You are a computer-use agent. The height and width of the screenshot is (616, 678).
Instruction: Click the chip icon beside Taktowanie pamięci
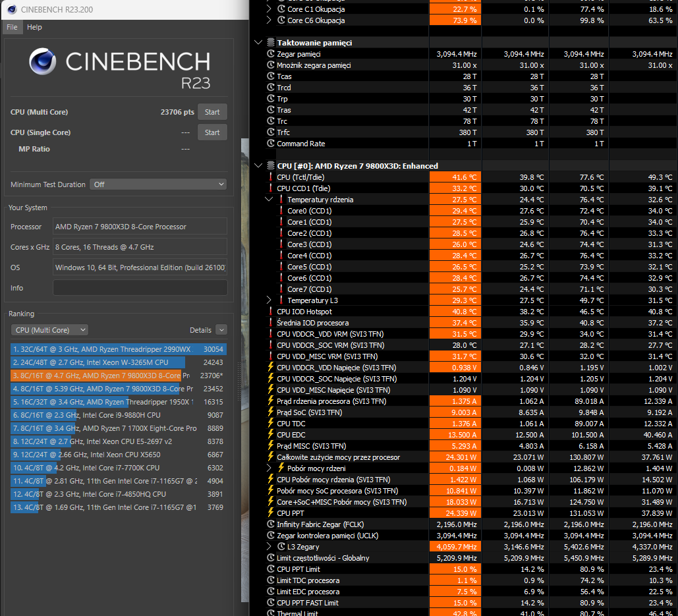(x=270, y=42)
